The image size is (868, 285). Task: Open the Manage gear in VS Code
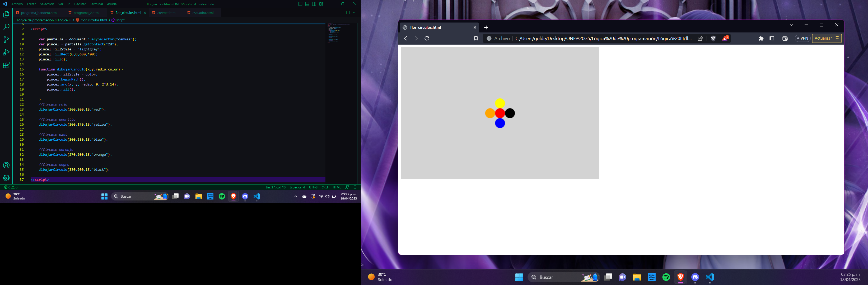coord(6,178)
